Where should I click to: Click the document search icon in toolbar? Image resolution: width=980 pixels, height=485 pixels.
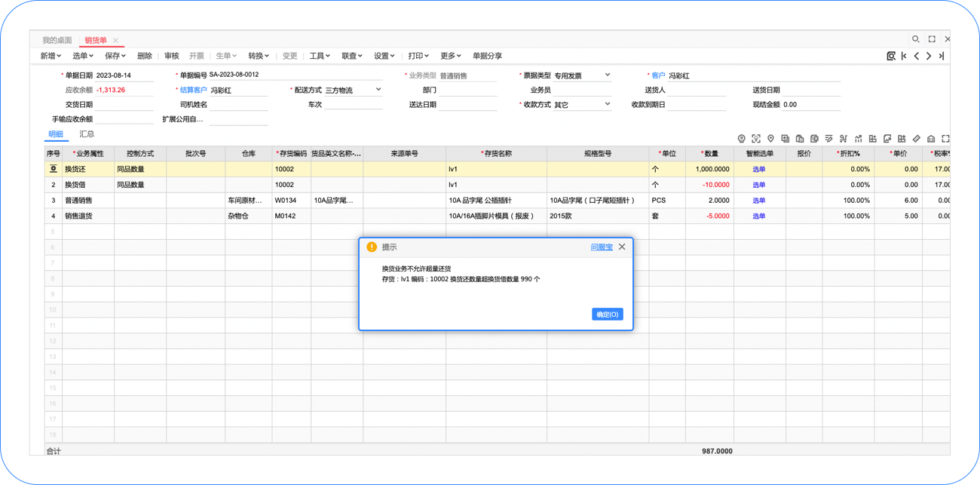coord(891,56)
